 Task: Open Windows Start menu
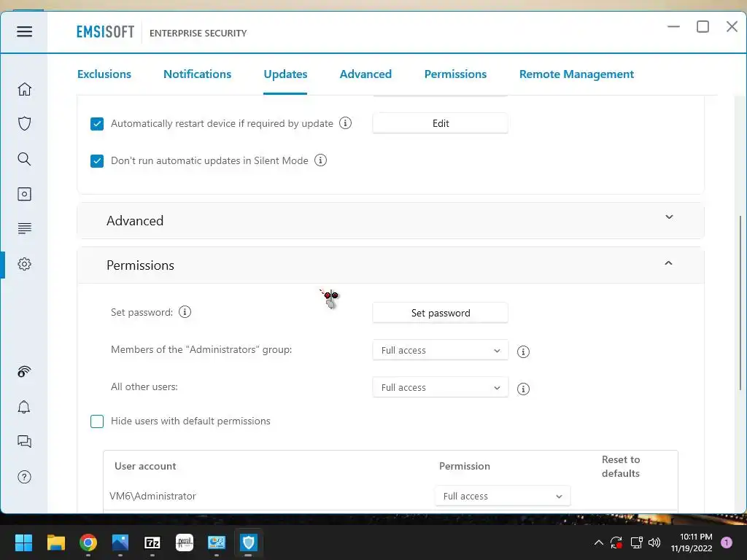coord(23,542)
